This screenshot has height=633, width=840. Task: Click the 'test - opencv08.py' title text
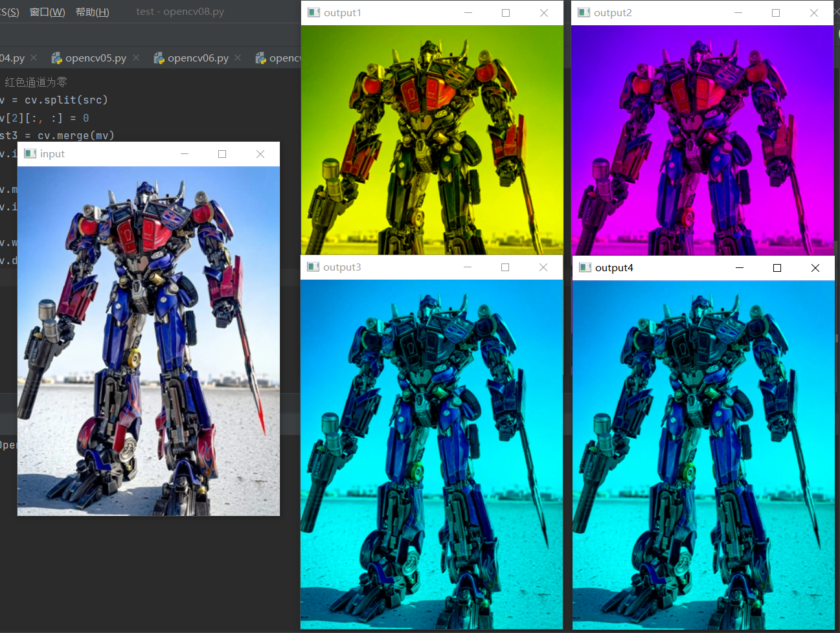[x=180, y=12]
